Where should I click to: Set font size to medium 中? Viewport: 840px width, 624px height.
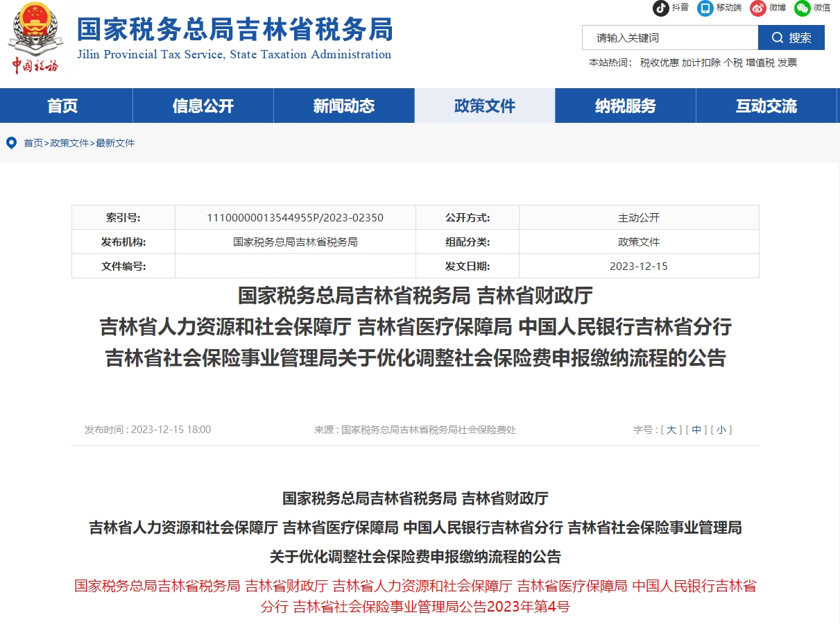coord(696,430)
